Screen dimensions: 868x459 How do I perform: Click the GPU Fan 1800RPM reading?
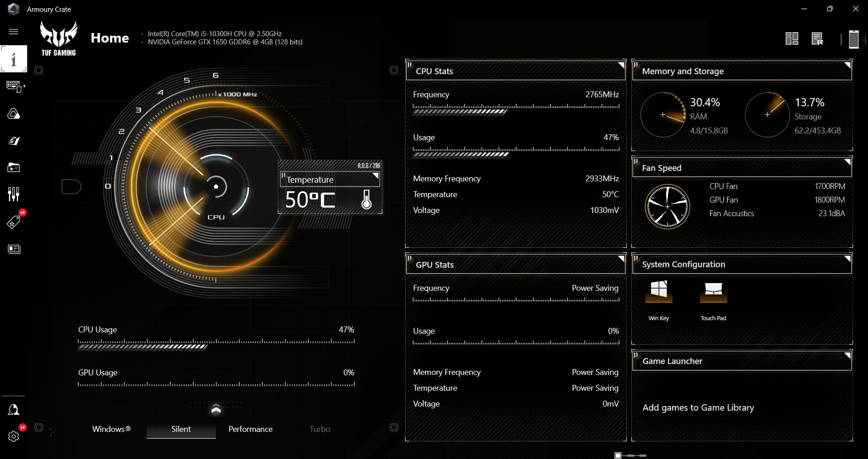click(x=830, y=200)
